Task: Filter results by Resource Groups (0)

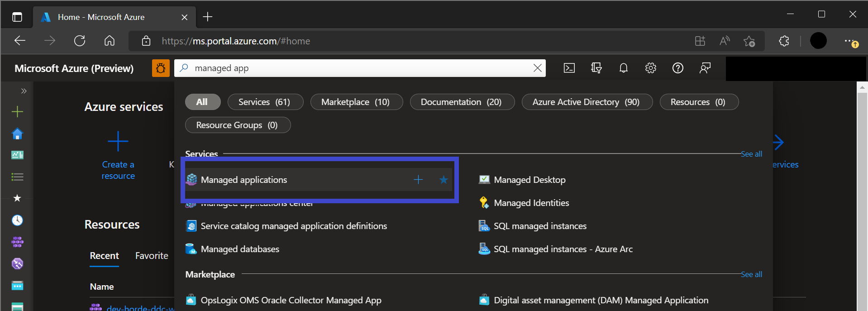Action: click(238, 125)
